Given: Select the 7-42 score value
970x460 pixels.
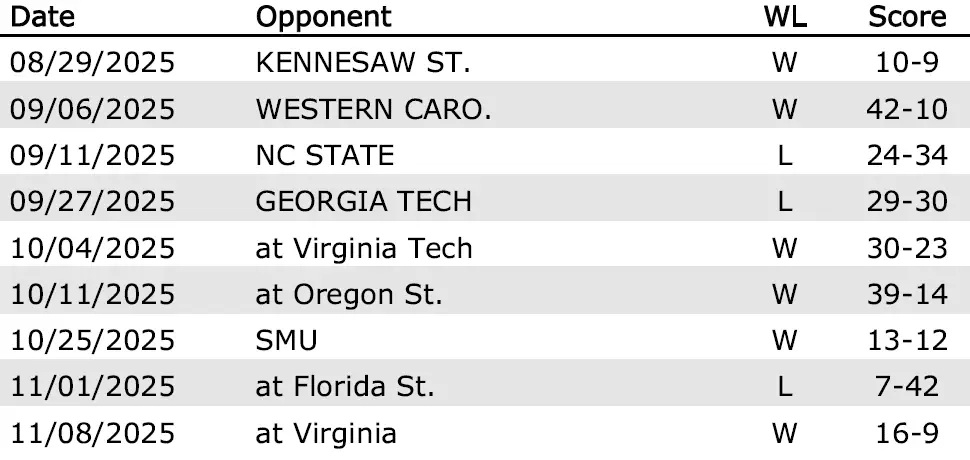Looking at the screenshot, I should click(x=907, y=386).
